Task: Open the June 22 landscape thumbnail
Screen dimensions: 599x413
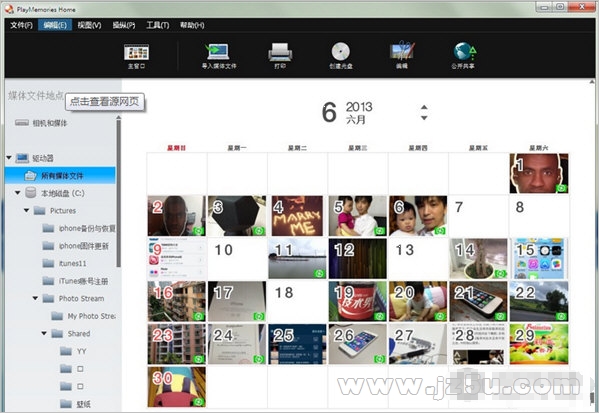Action: click(539, 301)
